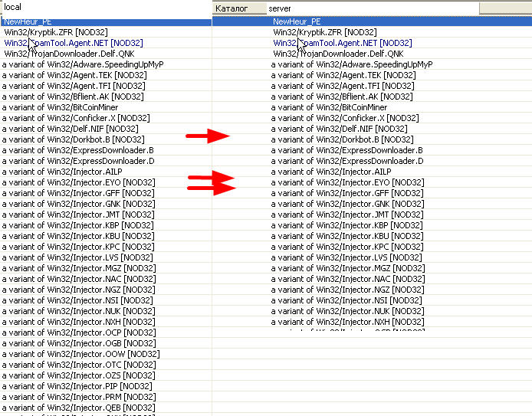Select Win32/Agent.TFI variant in local list
This screenshot has width=532, height=416.
point(74,86)
